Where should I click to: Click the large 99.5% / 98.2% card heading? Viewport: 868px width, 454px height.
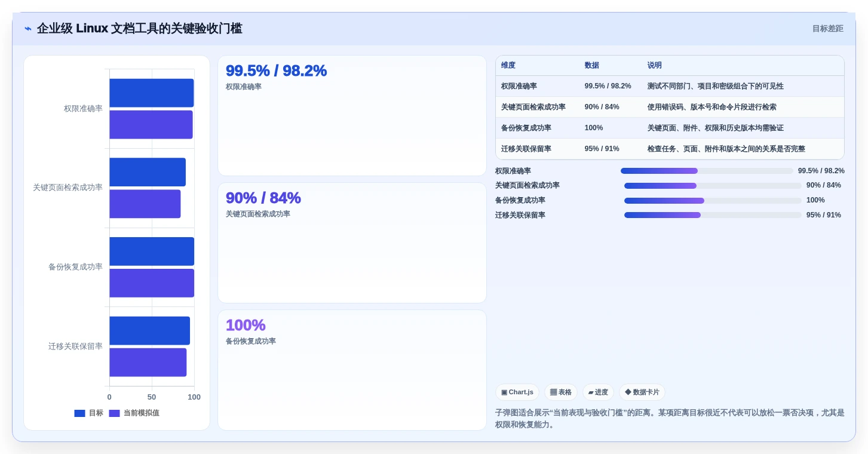click(x=276, y=70)
